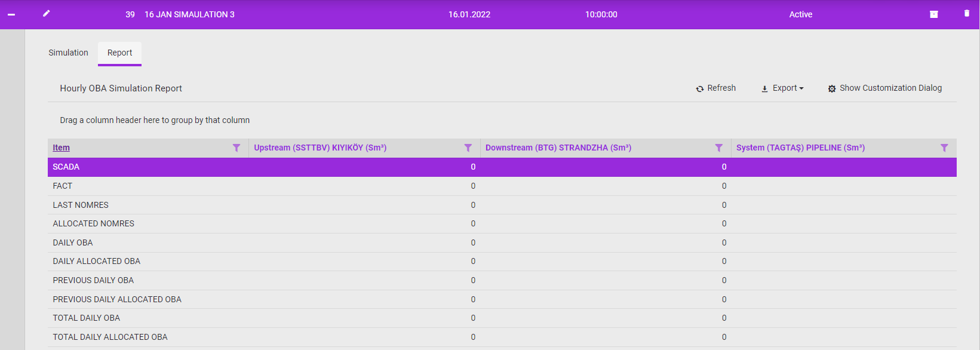Sort by the Item column header
980x350 pixels.
[61, 148]
